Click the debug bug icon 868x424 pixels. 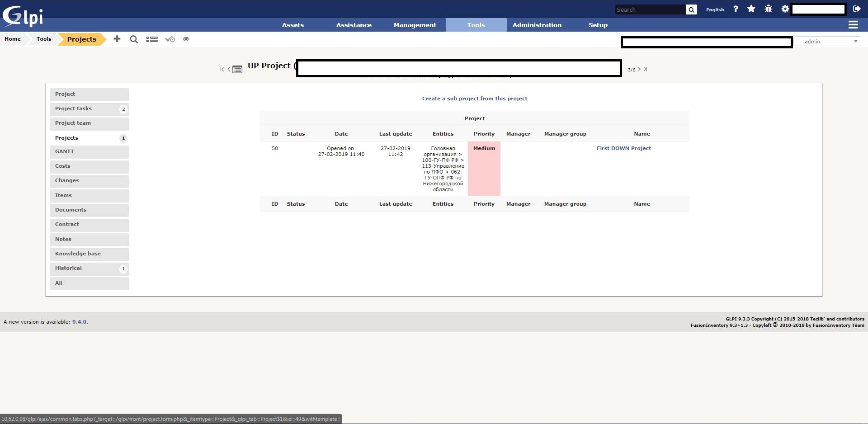[768, 9]
